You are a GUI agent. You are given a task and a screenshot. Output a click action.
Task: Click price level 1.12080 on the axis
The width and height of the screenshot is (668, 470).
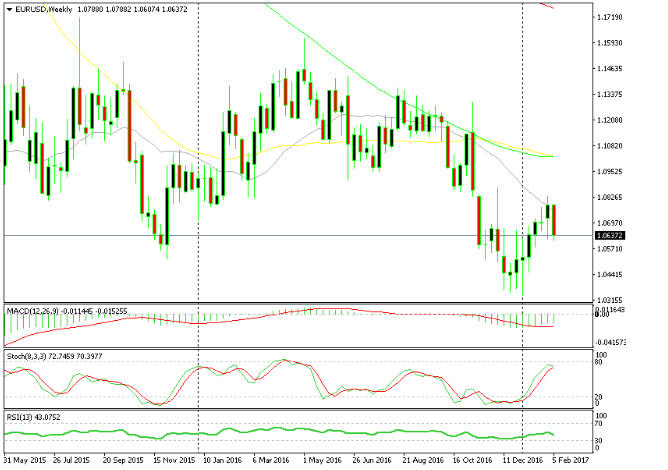coord(610,120)
